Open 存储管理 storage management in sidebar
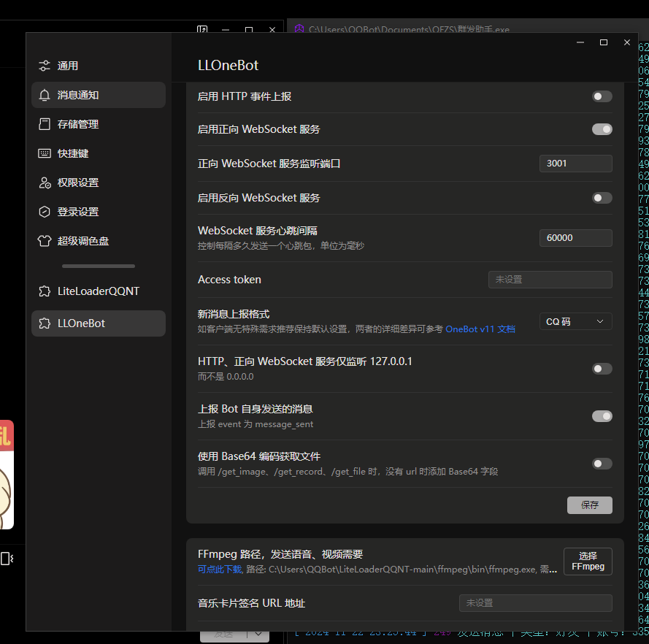Image resolution: width=649 pixels, height=644 pixels. (x=44, y=123)
